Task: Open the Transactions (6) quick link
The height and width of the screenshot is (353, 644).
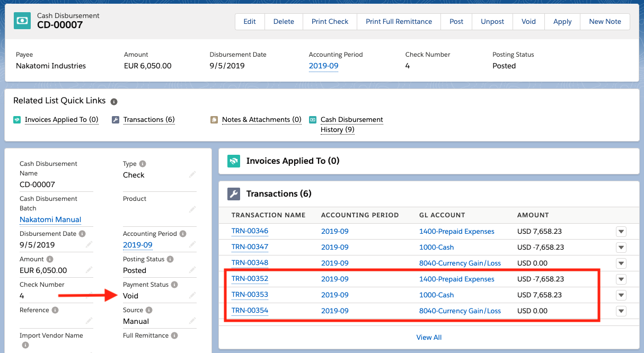Action: coord(149,120)
